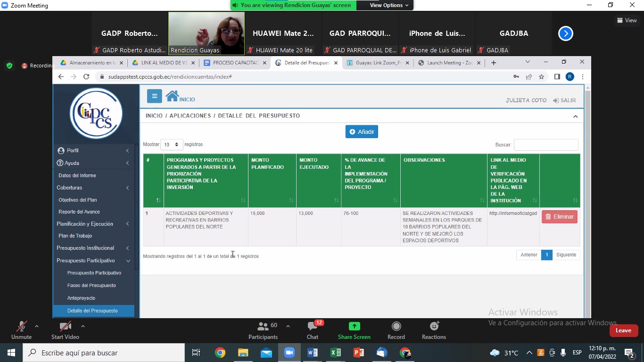Open Excel from the Windows taskbar
The image size is (644, 362).
(x=336, y=353)
